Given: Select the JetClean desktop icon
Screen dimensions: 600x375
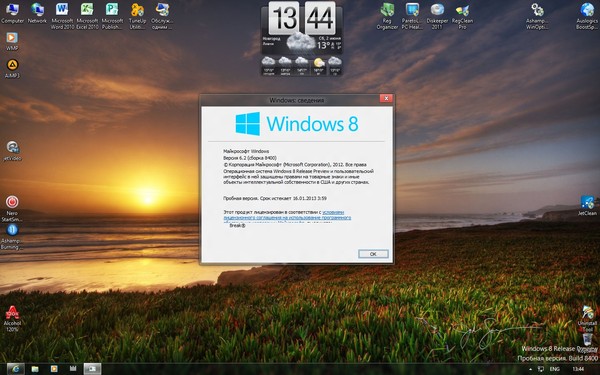Looking at the screenshot, I should 587,205.
